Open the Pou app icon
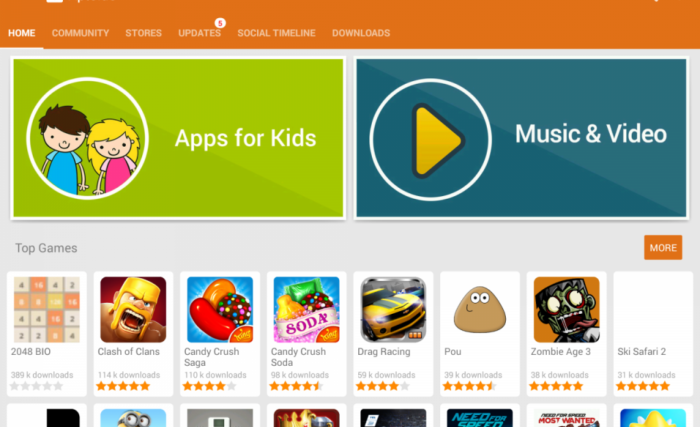This screenshot has width=700, height=427. (480, 310)
